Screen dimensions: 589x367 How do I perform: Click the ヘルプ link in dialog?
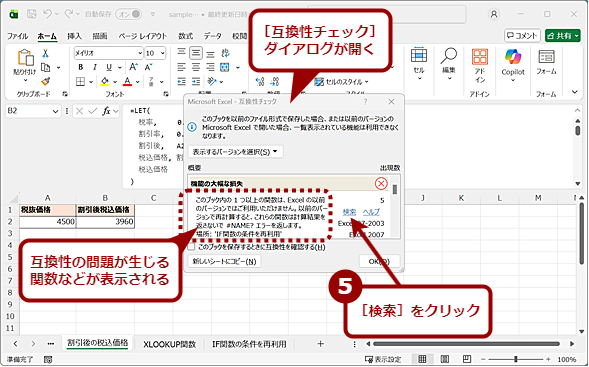coord(371,212)
